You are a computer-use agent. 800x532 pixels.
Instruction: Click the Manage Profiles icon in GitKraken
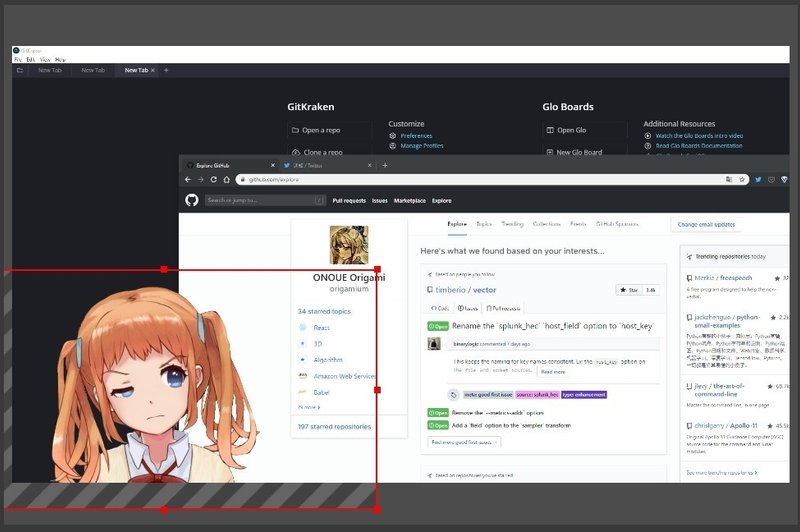[392, 146]
